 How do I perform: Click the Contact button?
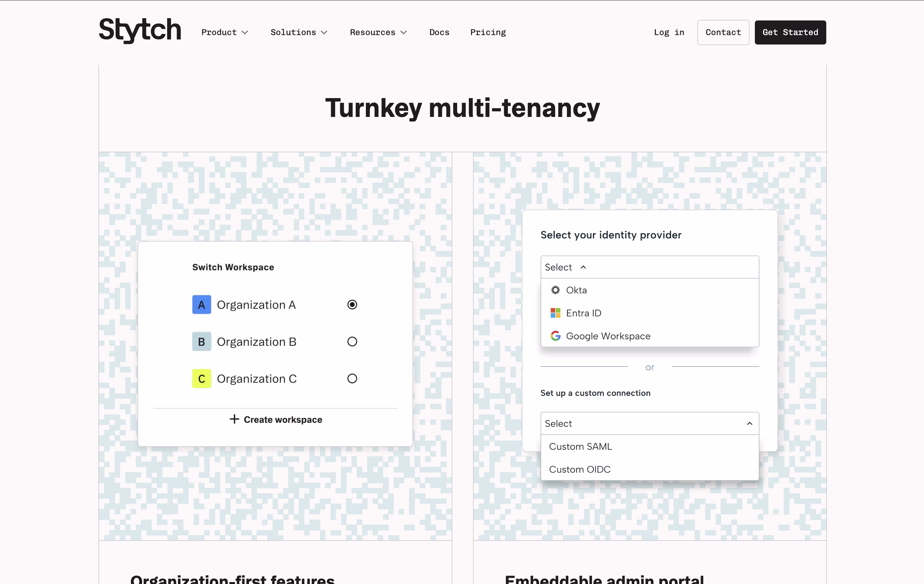(x=723, y=32)
